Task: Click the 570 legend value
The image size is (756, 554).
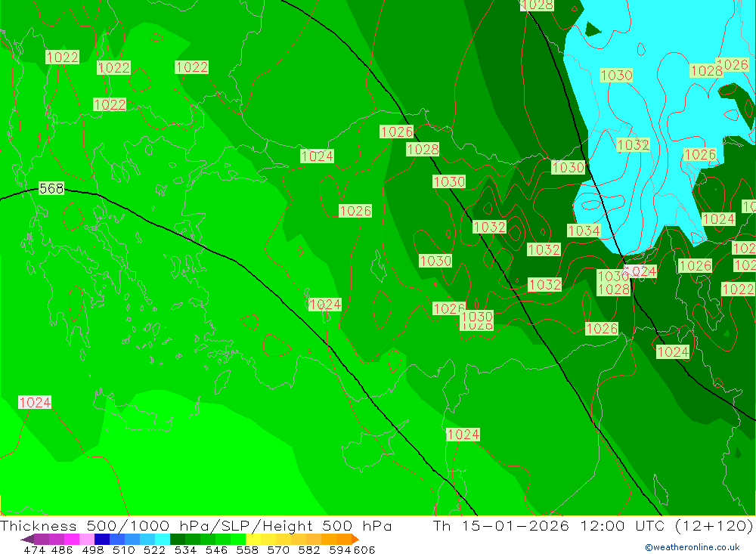Action: pos(277,549)
